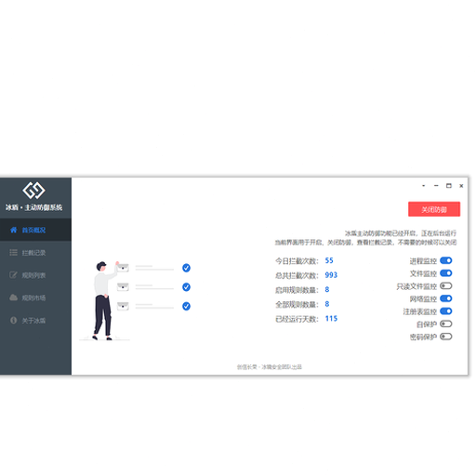Enable the 密码保护 toggle

tap(446, 337)
